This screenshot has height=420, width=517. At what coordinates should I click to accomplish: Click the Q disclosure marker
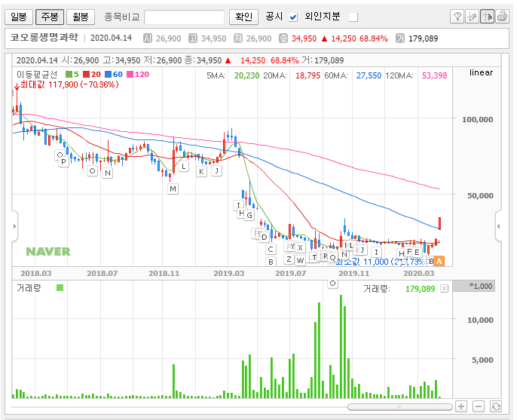point(332,257)
